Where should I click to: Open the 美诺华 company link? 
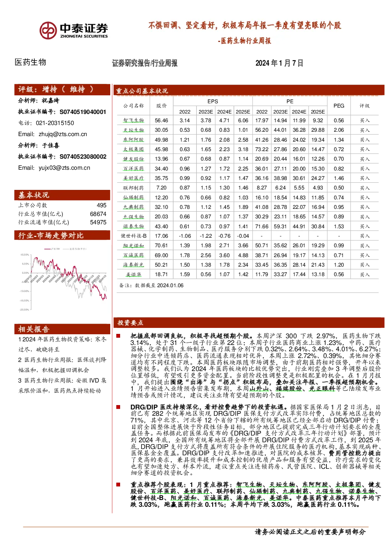coord(134,275)
